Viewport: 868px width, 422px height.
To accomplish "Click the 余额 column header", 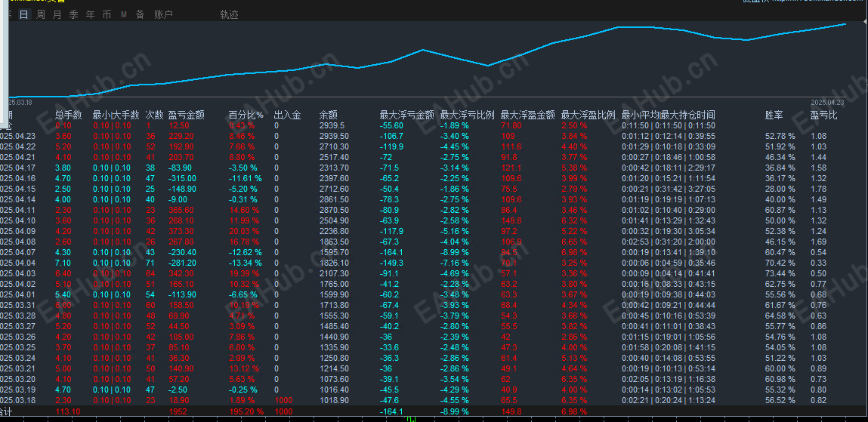I will point(329,115).
